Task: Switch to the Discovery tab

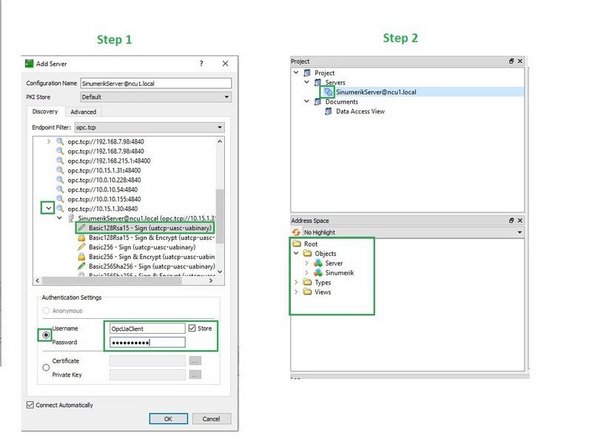Action: pyautogui.click(x=45, y=111)
